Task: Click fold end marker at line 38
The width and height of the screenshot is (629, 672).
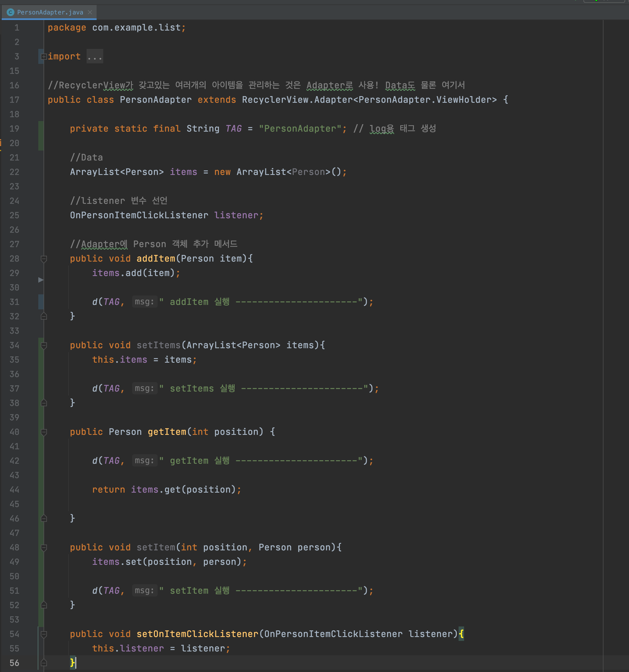Action: 44,403
